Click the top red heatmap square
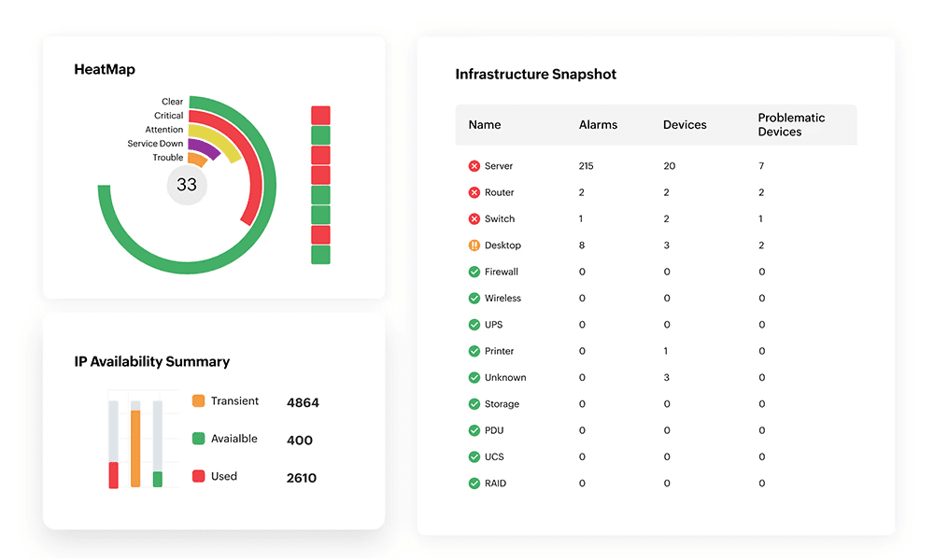The width and height of the screenshot is (934, 560). click(320, 116)
